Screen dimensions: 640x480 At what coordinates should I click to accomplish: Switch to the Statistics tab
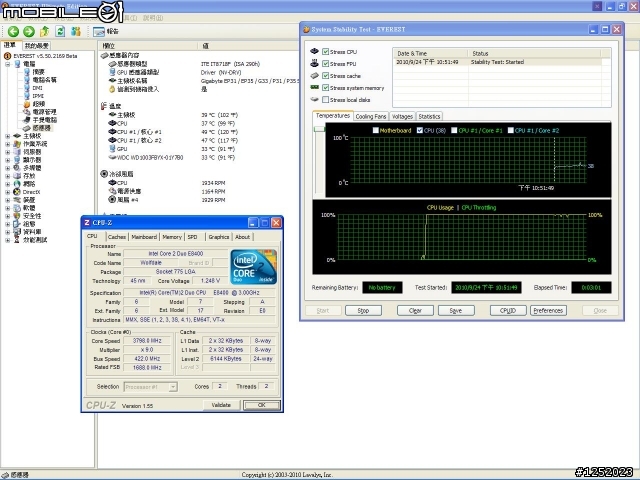point(429,116)
